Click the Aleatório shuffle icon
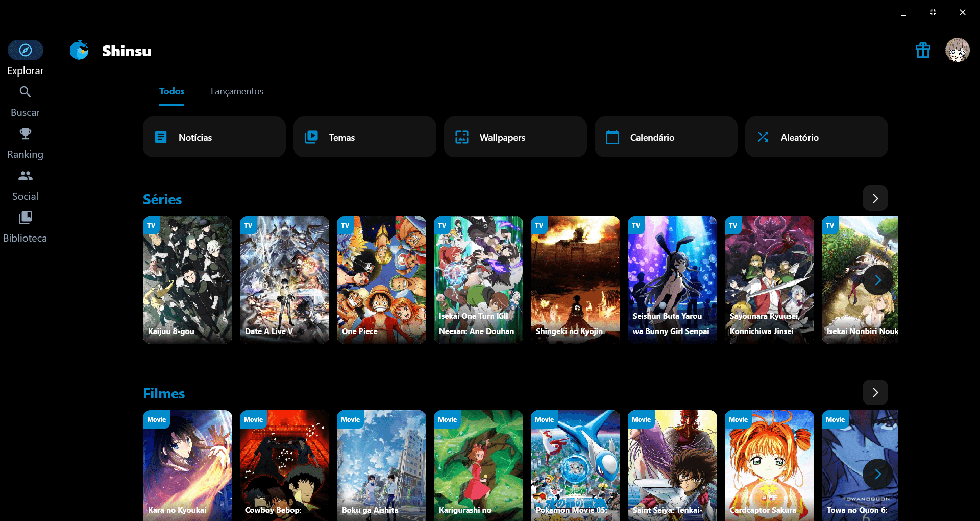The height and width of the screenshot is (521, 980). [x=763, y=137]
